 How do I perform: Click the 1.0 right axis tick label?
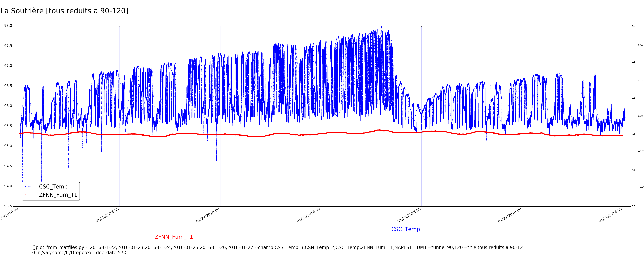[x=633, y=26]
